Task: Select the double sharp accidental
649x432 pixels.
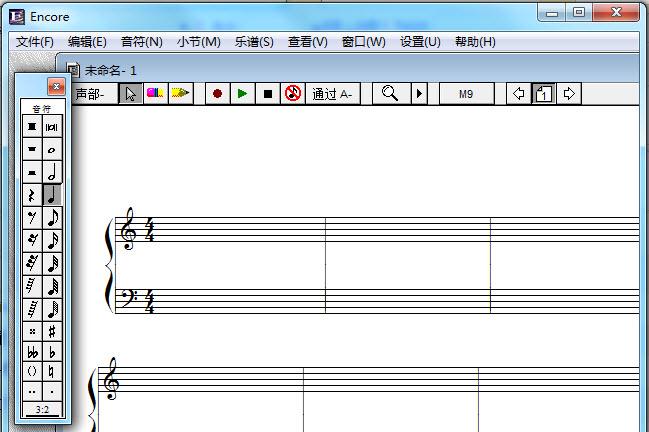Action: pyautogui.click(x=32, y=331)
